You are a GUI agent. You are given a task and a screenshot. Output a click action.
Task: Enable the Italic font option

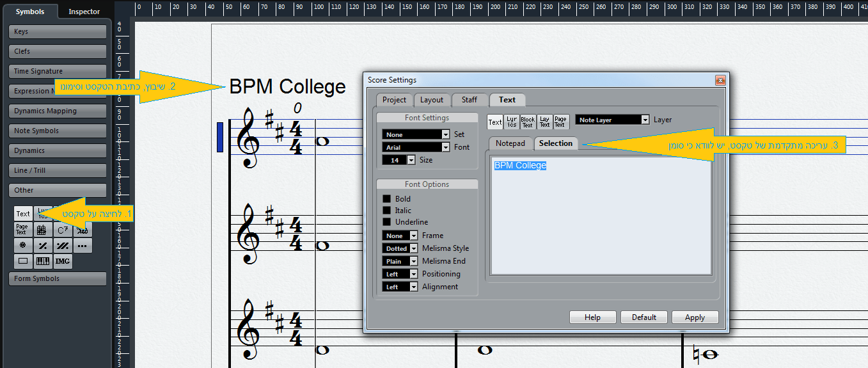386,211
